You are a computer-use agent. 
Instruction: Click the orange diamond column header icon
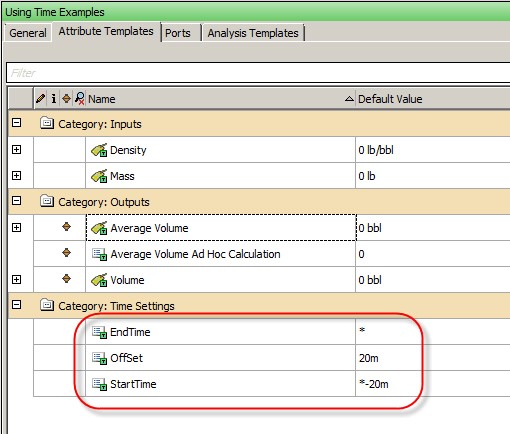(x=66, y=98)
